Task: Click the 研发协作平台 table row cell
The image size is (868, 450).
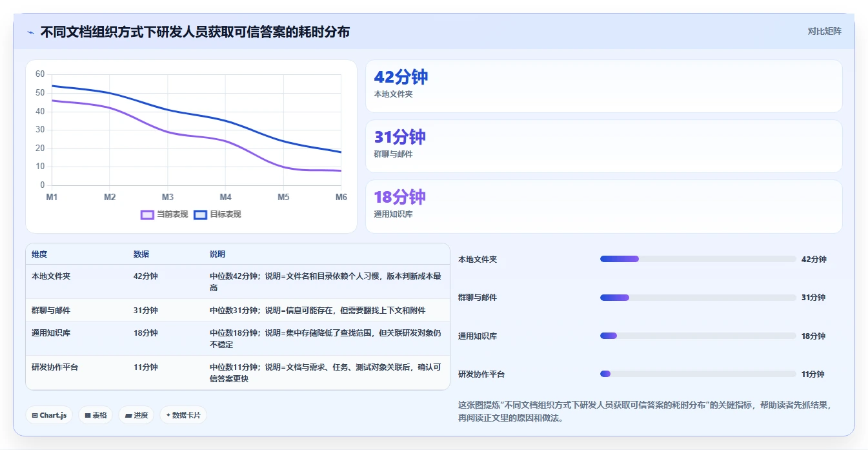Action: 55,367
